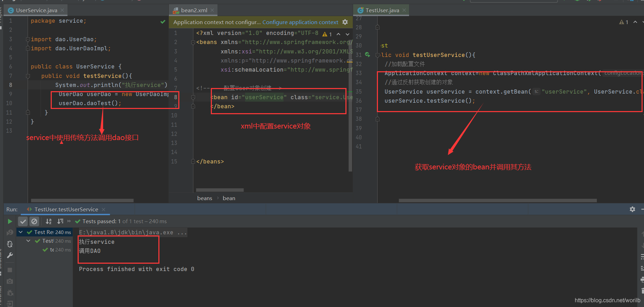Click the stop process square icon
644x307 pixels.
(x=10, y=270)
